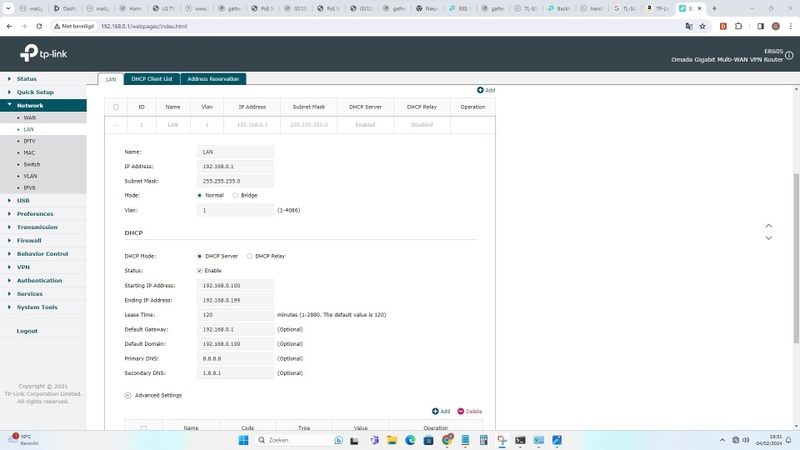Collapse the Network menu

43,105
